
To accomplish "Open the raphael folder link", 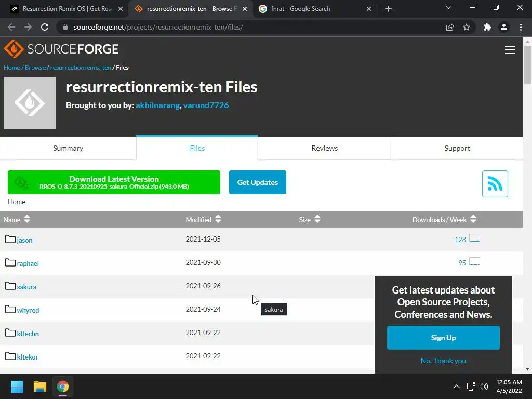I will [x=28, y=263].
